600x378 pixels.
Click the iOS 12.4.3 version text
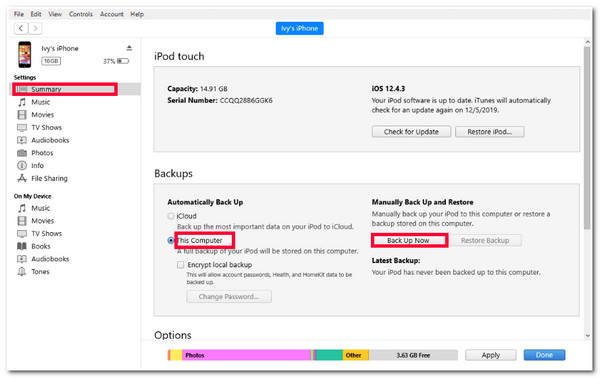point(388,88)
